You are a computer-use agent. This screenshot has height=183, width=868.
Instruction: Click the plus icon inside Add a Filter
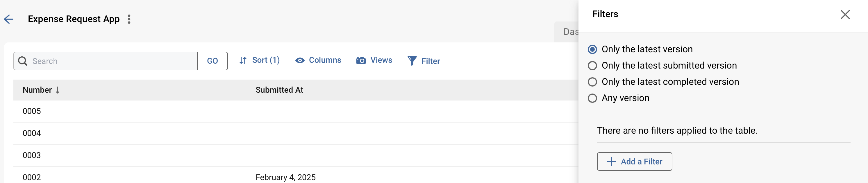point(611,162)
